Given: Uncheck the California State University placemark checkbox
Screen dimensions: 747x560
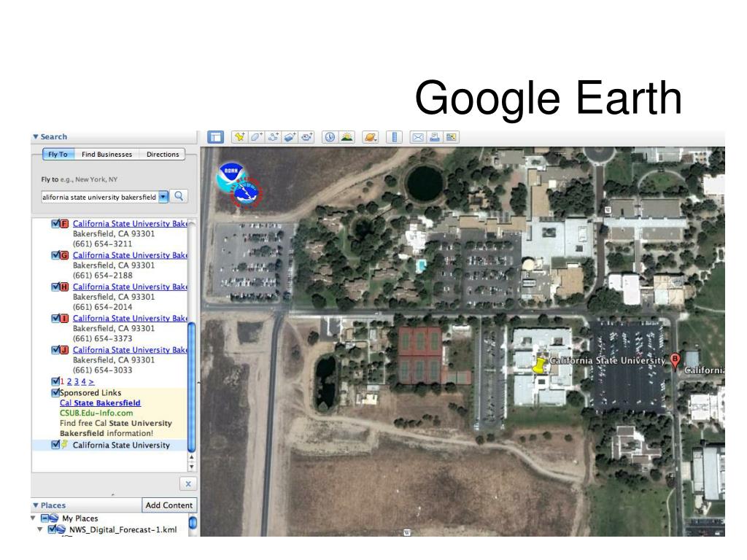Looking at the screenshot, I should pyautogui.click(x=55, y=445).
